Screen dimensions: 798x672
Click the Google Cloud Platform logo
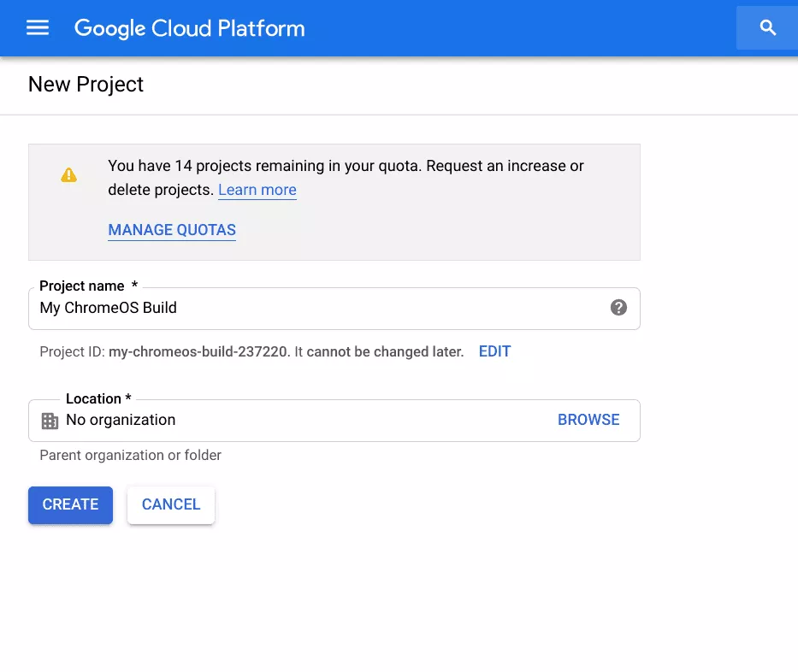coord(189,28)
